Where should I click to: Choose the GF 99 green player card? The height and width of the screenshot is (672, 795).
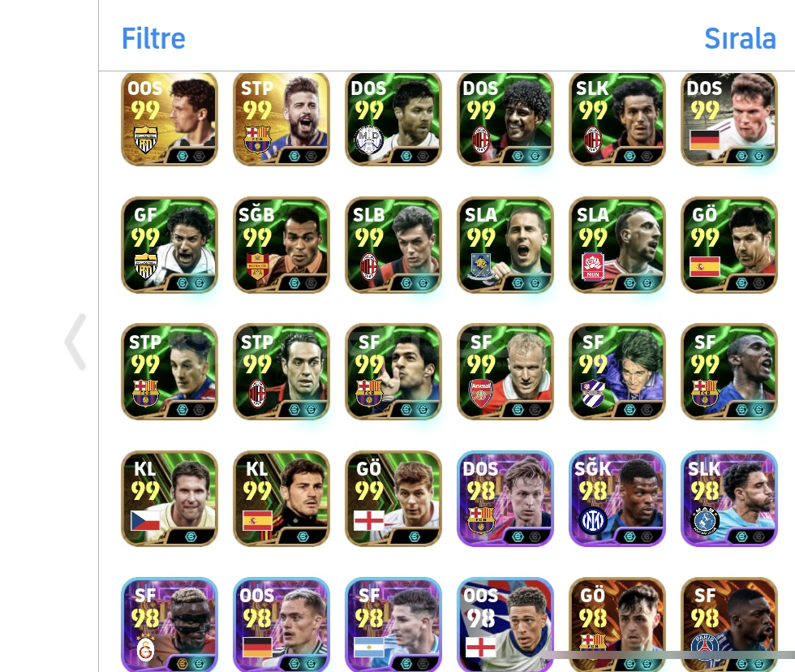(170, 245)
